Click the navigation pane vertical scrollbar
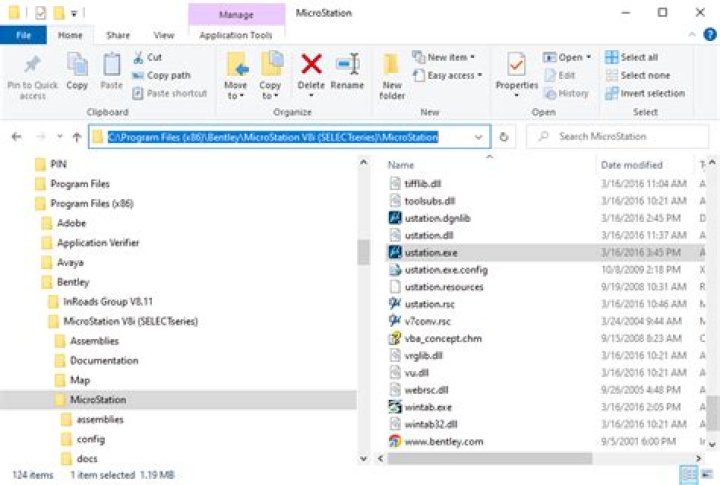Screen dimensions: 720x485 point(363,253)
